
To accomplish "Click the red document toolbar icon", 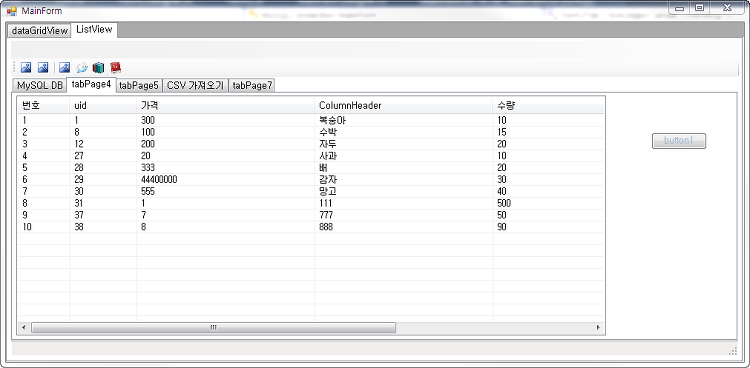I will tap(115, 68).
